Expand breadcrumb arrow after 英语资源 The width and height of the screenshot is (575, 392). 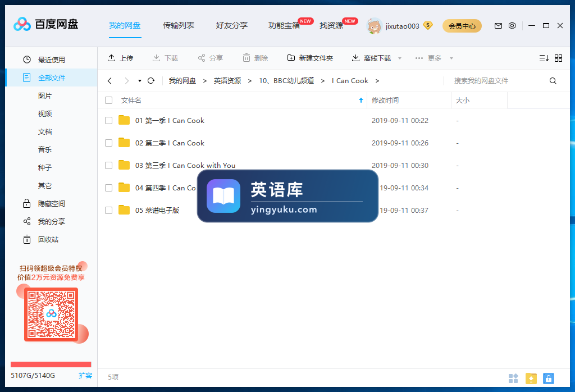click(250, 81)
